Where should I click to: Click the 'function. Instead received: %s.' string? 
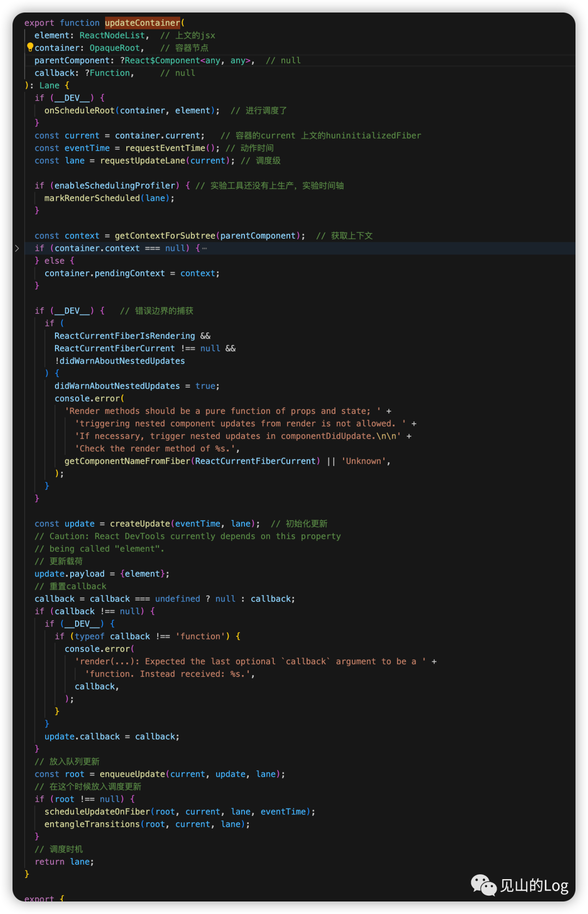pyautogui.click(x=168, y=674)
